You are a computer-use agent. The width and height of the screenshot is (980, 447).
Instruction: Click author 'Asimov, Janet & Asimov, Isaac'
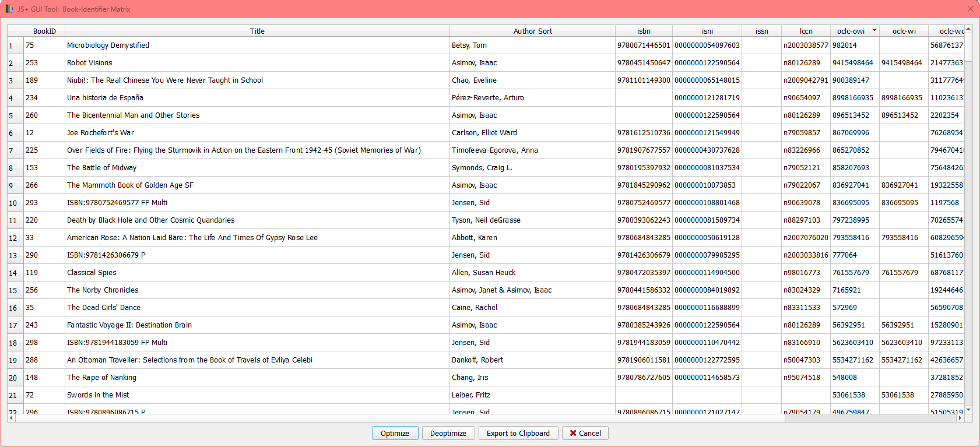533,290
